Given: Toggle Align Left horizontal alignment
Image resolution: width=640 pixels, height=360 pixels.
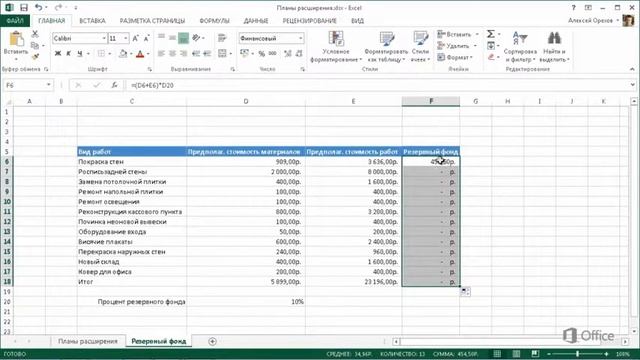Looking at the screenshot, I should point(162,53).
